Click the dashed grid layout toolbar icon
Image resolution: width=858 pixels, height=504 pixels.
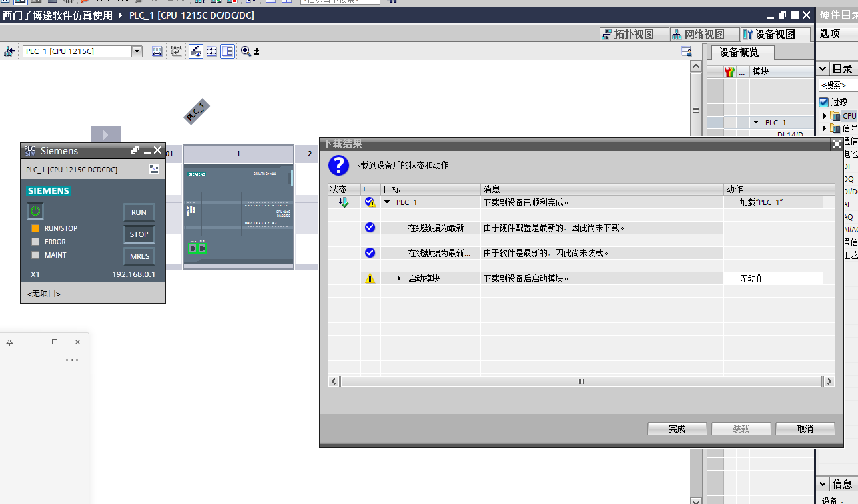[212, 51]
